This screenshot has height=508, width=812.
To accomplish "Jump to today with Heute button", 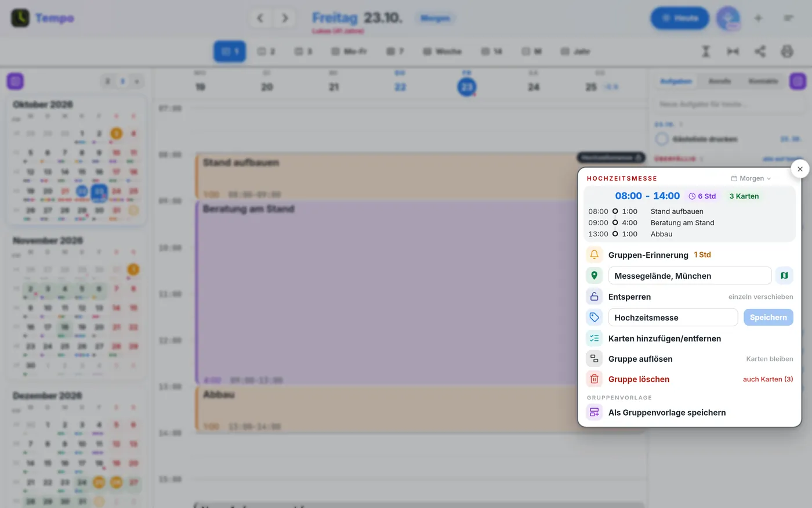I will pyautogui.click(x=680, y=18).
